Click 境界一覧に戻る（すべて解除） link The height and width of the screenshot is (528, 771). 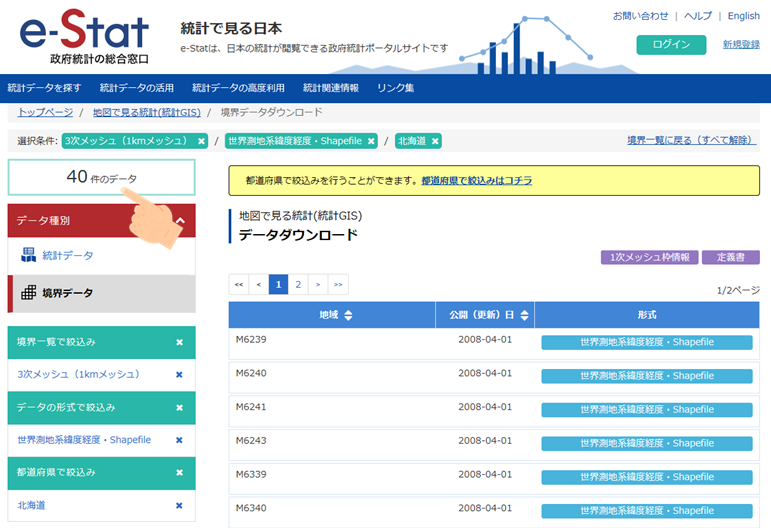(692, 141)
